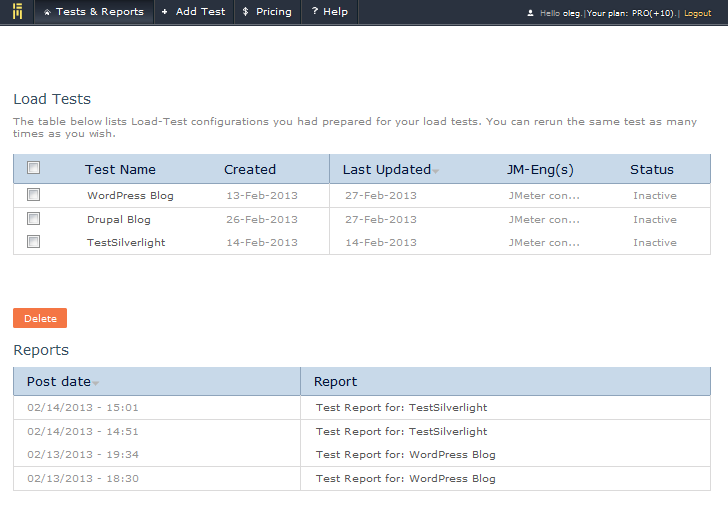Sort reports by Post date header
The image size is (728, 520).
(x=58, y=382)
